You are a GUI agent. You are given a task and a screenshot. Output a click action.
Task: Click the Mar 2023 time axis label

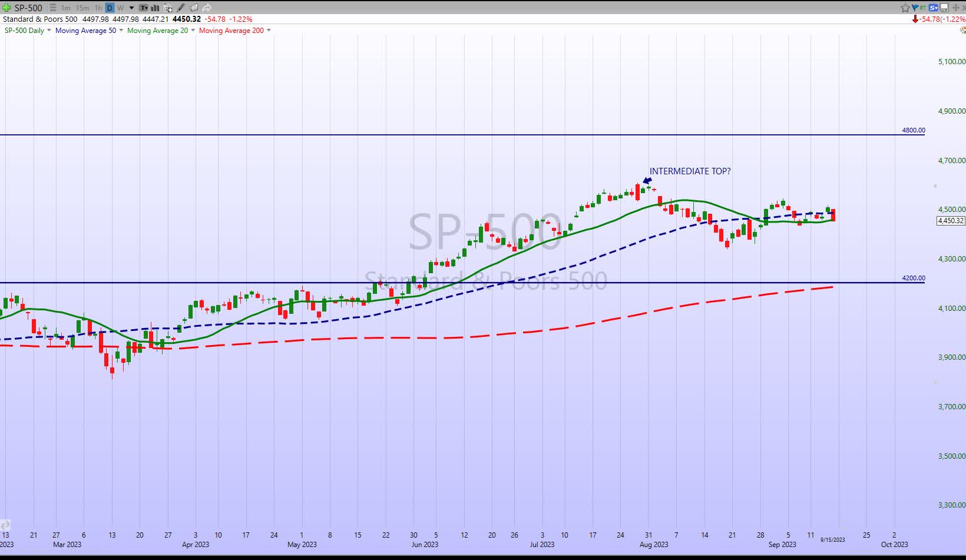tap(67, 544)
